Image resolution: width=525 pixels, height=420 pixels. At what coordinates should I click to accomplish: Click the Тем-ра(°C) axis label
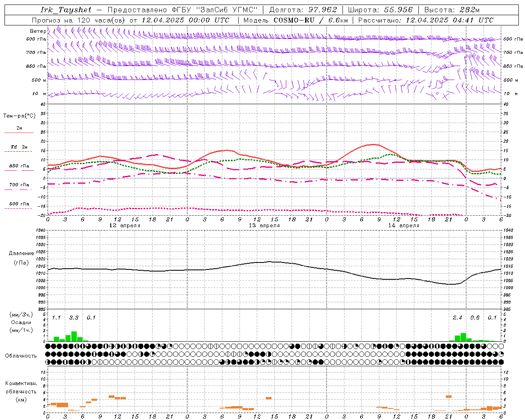point(19,116)
